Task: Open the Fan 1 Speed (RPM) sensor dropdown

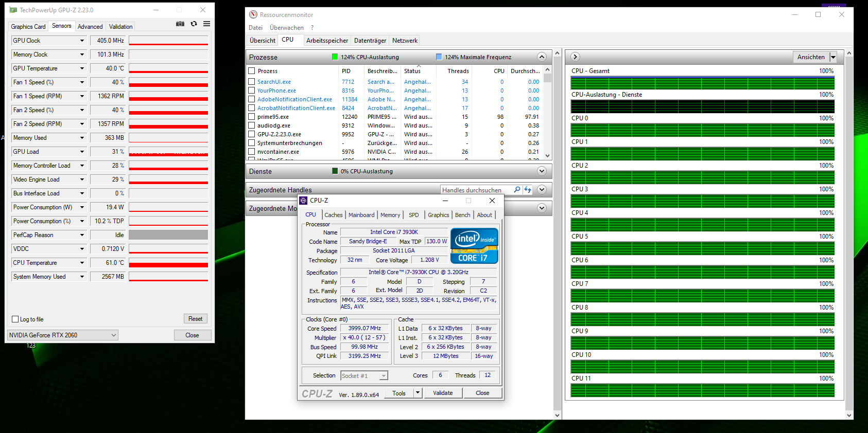Action: click(x=82, y=96)
